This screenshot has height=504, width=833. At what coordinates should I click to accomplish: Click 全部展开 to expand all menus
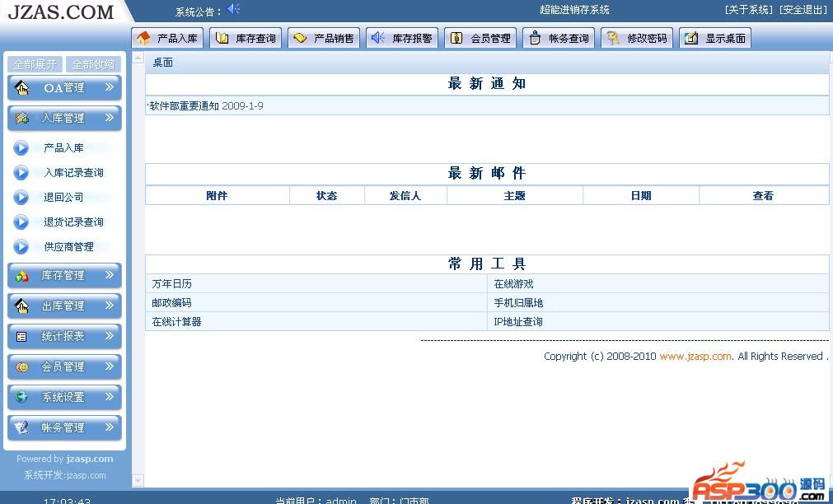click(35, 64)
